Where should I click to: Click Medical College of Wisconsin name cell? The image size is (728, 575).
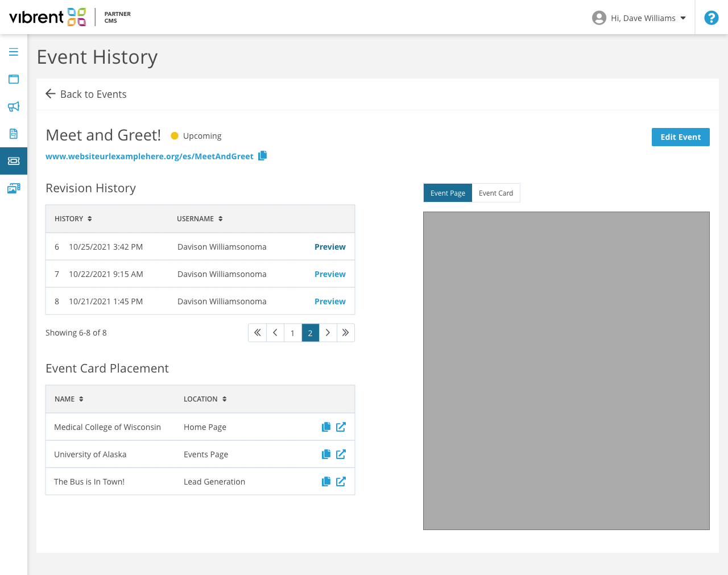[x=107, y=427]
